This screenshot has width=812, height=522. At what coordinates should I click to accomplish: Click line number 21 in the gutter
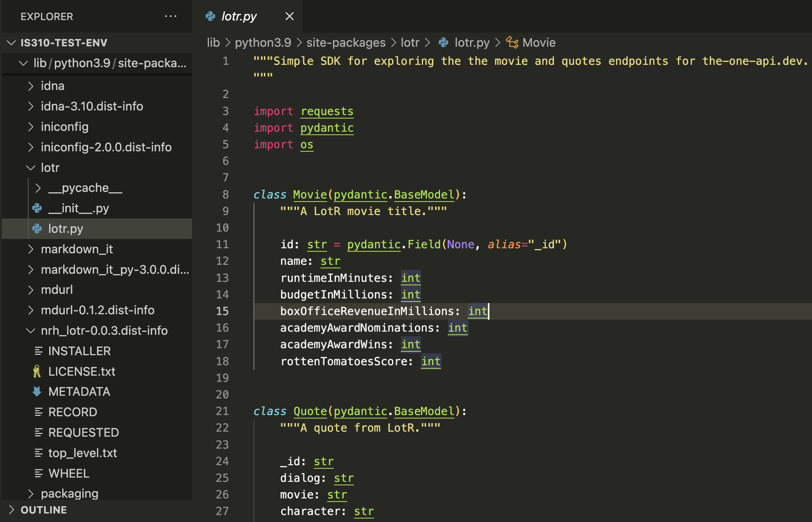[x=222, y=411]
